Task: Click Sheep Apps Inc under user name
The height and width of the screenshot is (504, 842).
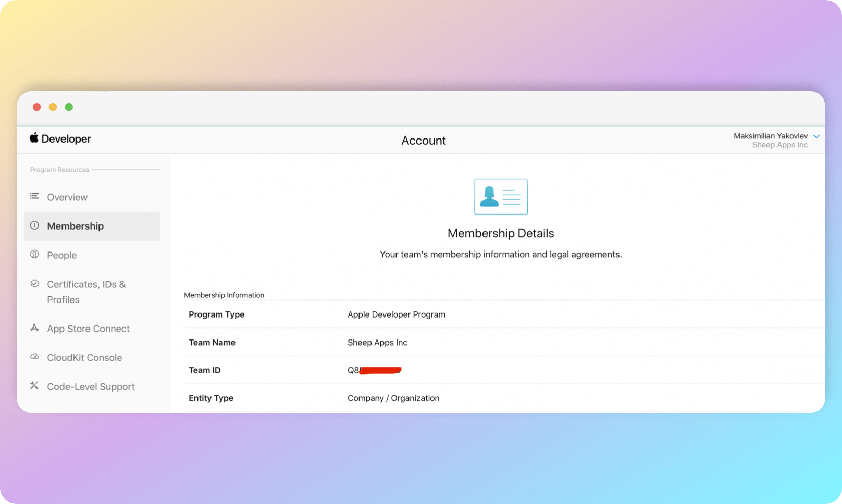Action: 780,145
